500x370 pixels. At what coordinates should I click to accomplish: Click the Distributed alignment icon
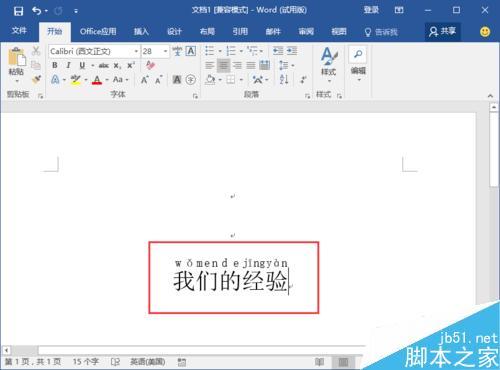[x=264, y=65]
